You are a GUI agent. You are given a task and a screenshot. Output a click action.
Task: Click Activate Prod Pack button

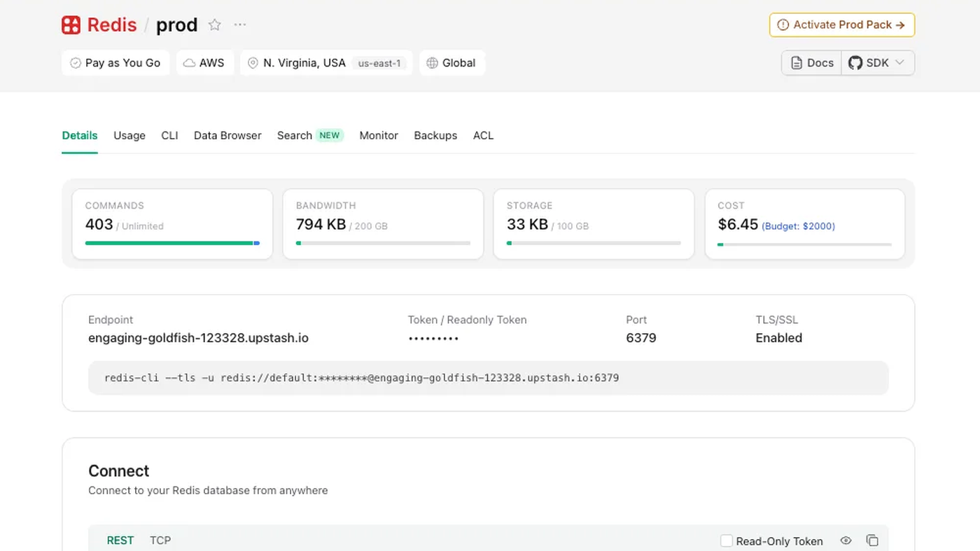[x=842, y=25]
